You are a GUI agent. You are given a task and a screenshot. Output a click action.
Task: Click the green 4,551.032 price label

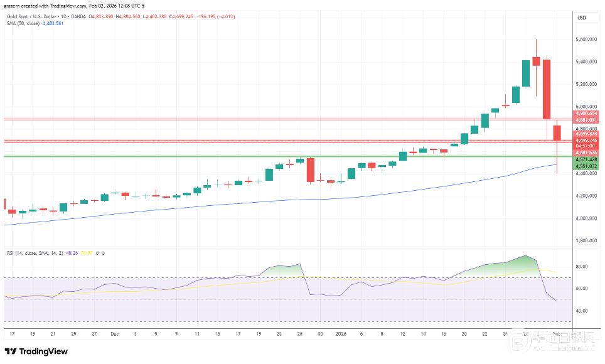coord(586,167)
